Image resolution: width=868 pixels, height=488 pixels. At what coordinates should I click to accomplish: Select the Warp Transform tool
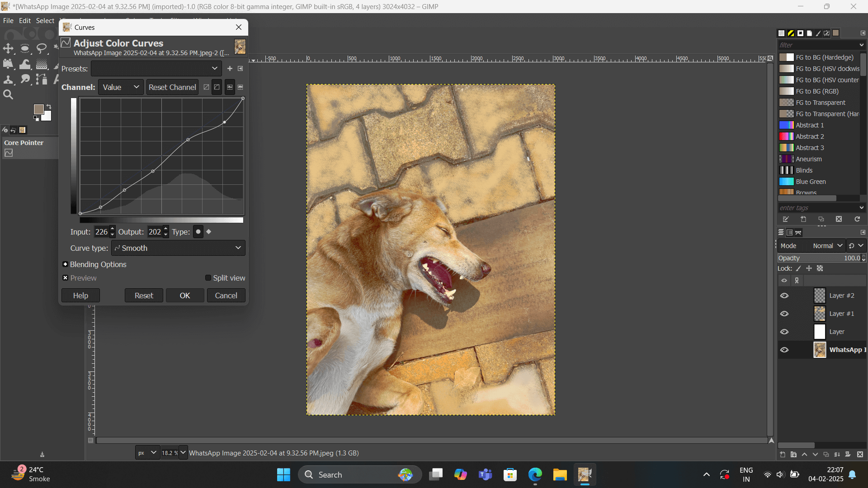click(25, 64)
